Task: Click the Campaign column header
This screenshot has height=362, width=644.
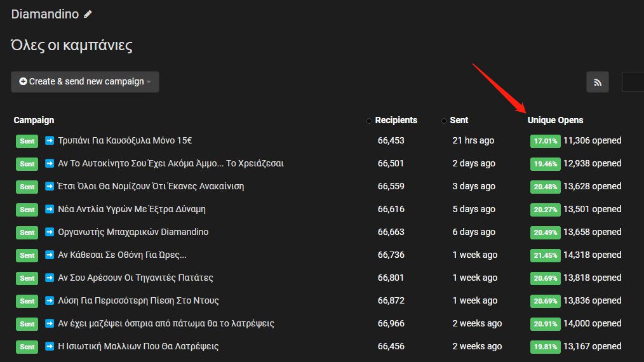Action: pyautogui.click(x=34, y=120)
